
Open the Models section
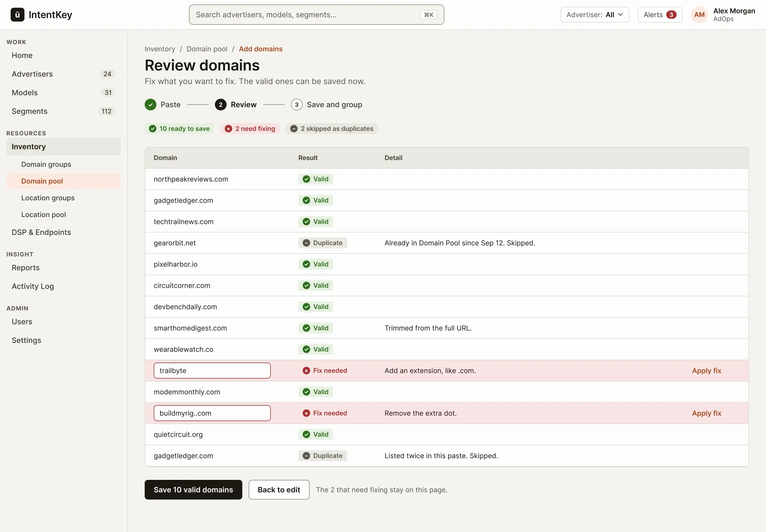click(x=63, y=93)
